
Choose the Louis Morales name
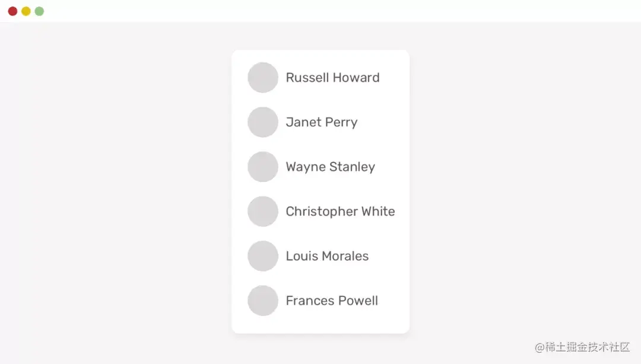(327, 256)
